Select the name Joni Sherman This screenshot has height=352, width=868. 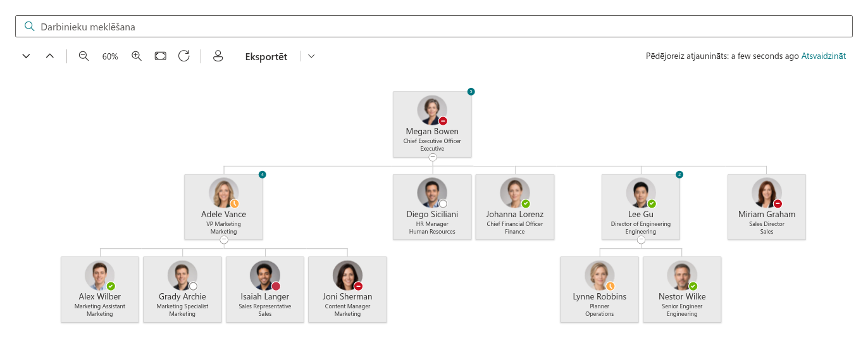(x=348, y=296)
